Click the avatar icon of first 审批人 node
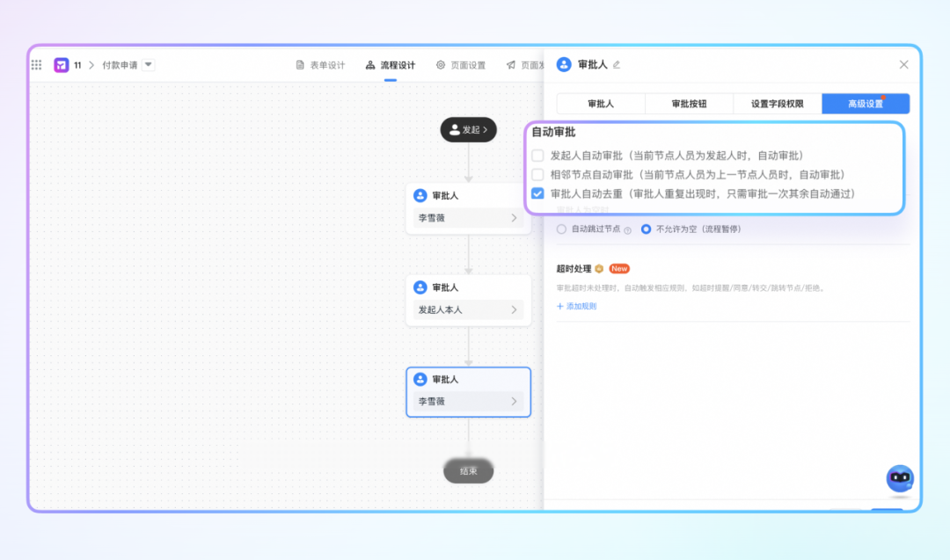The image size is (950, 560). [x=420, y=196]
